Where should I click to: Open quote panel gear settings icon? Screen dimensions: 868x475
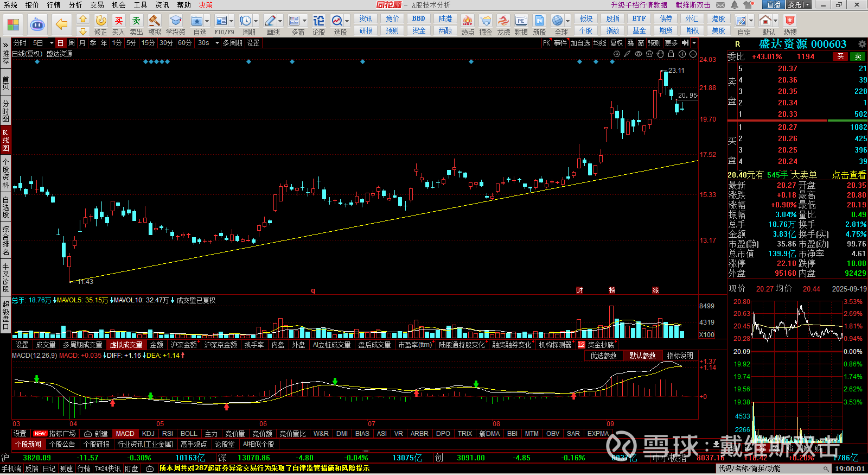tap(862, 44)
